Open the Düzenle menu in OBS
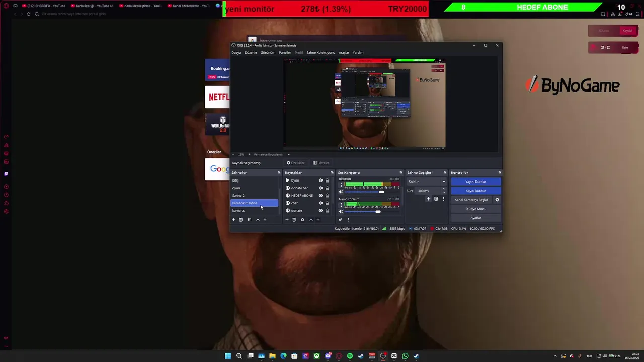The height and width of the screenshot is (362, 644). pos(251,53)
